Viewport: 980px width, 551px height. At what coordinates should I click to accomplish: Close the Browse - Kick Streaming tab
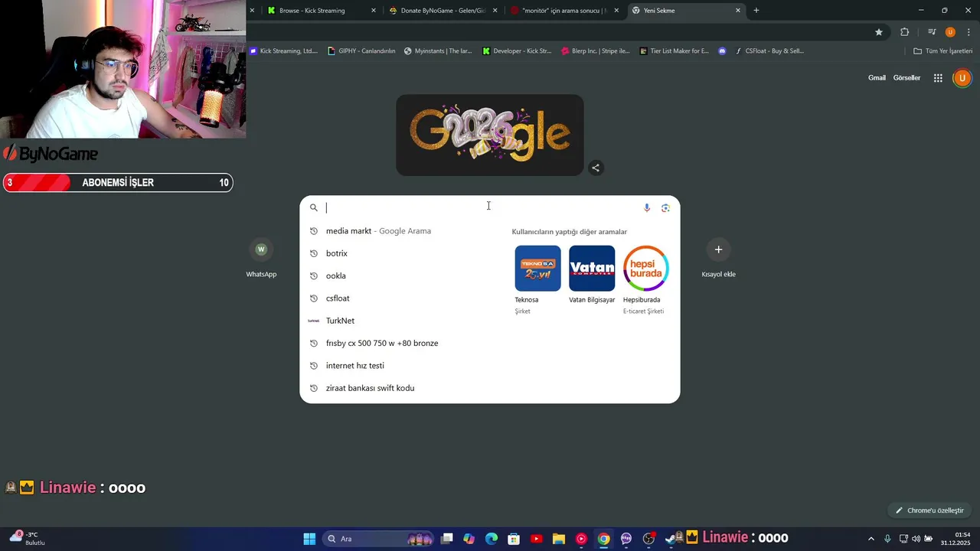click(x=374, y=11)
